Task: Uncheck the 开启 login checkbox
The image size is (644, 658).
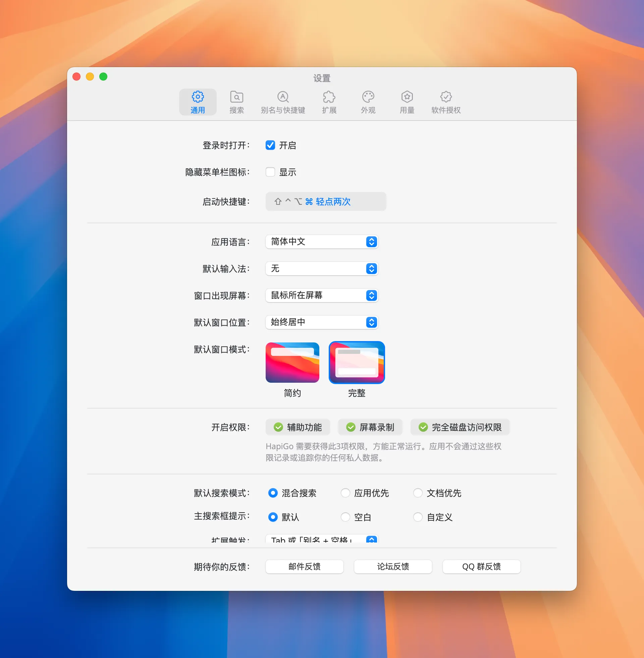Action: coord(270,145)
